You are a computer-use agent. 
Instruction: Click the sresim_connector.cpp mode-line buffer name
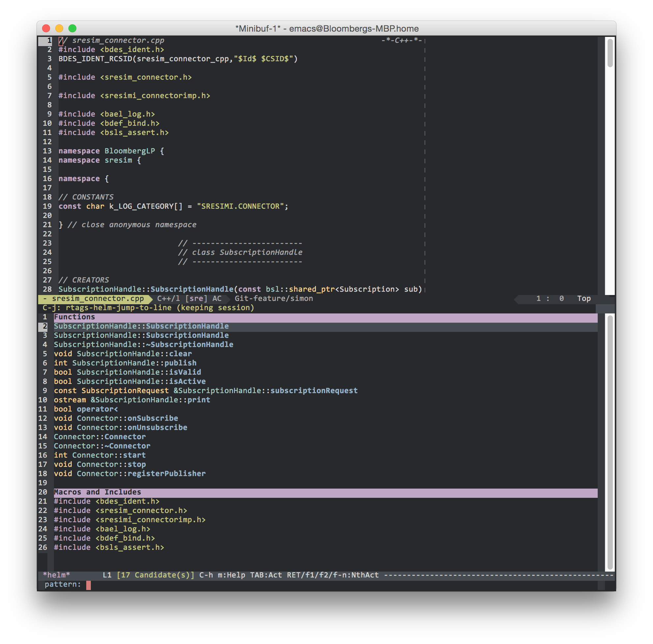click(98, 299)
